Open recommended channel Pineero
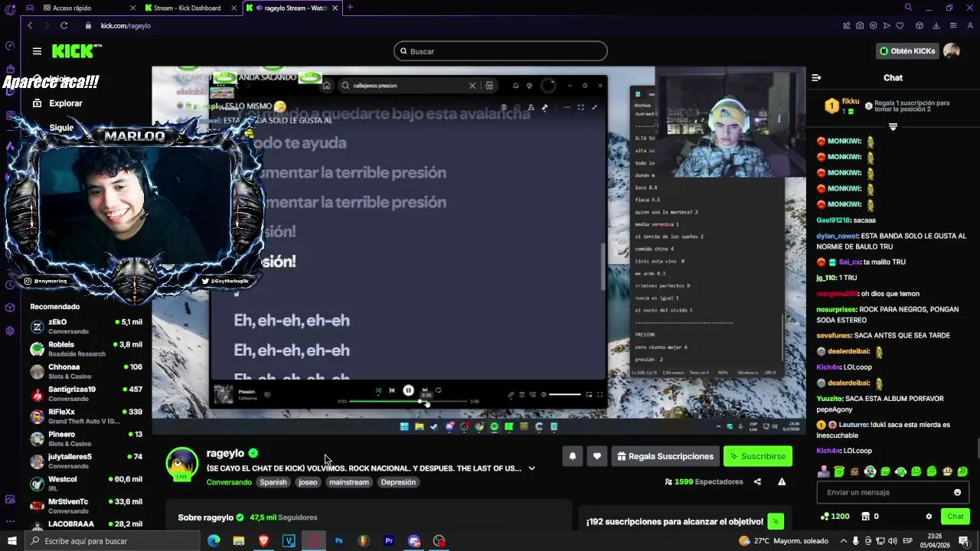The image size is (980, 551). pos(86,439)
